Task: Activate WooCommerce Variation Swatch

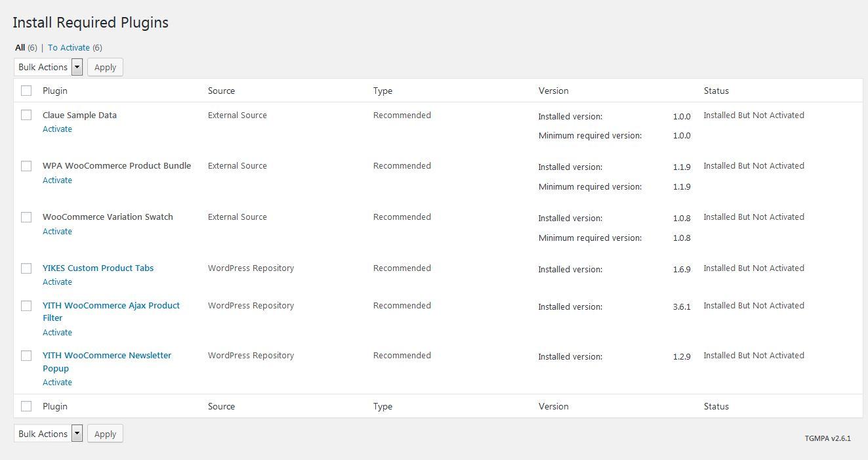Action: (57, 231)
